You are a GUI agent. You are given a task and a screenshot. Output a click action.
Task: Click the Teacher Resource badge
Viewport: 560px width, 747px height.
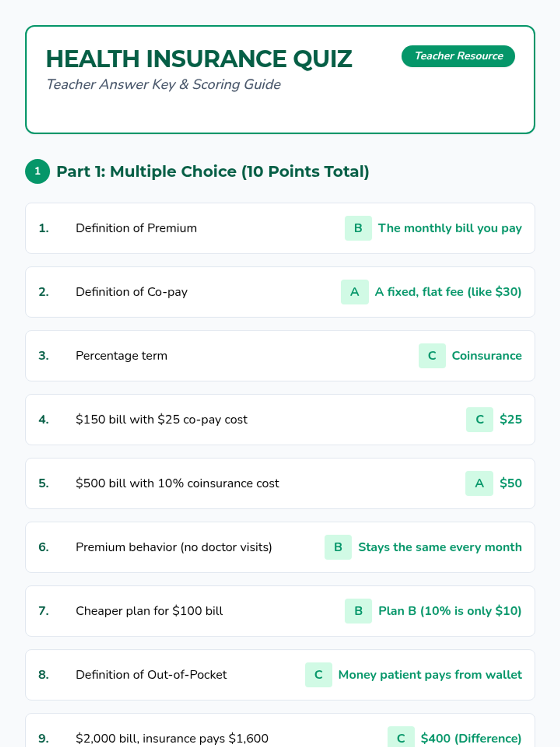pyautogui.click(x=458, y=56)
